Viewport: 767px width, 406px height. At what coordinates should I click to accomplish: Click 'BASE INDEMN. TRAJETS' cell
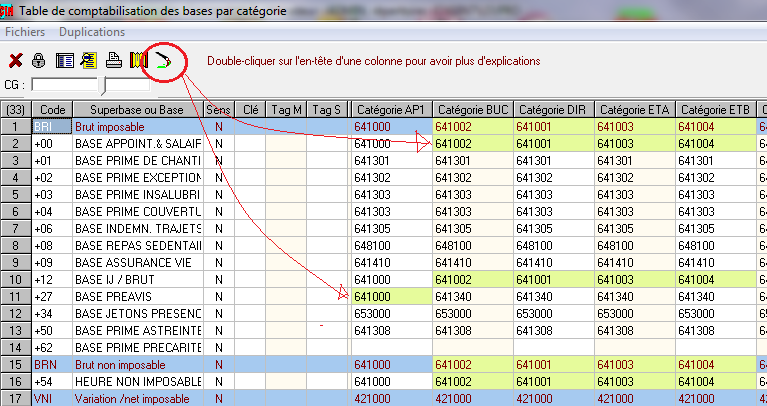point(137,228)
